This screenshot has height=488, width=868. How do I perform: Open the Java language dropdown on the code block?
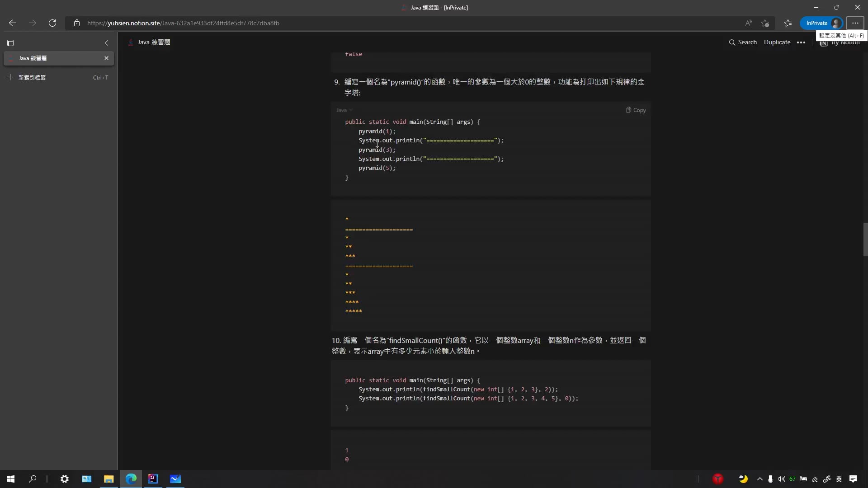[344, 110]
